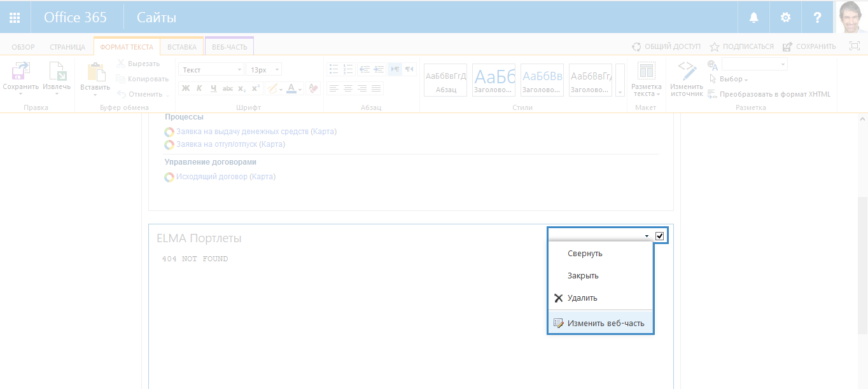Image resolution: width=868 pixels, height=389 pixels.
Task: Click the Сохранить floppy disk ribbon icon
Action: [x=21, y=71]
